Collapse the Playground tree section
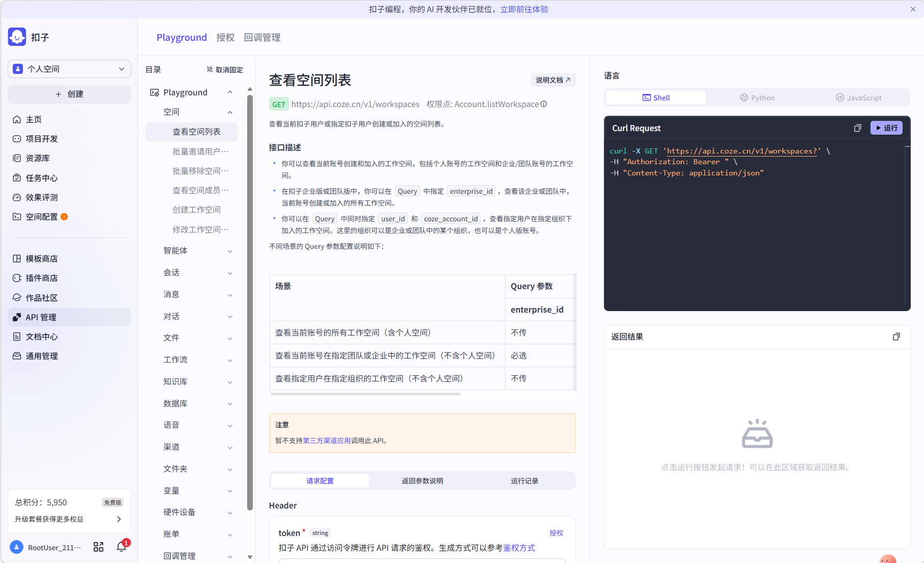This screenshot has width=924, height=563. (230, 92)
